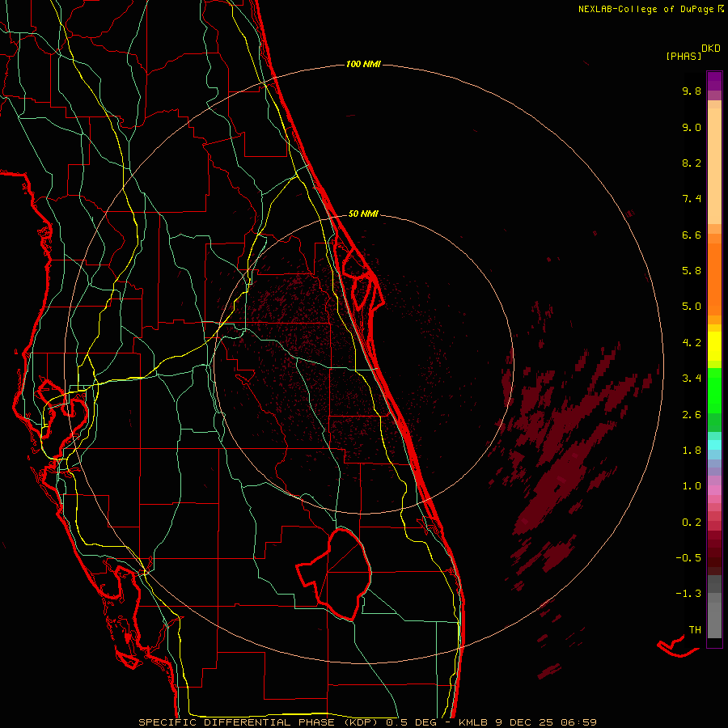Click the 4.2 value on color scale
This screenshot has height=728, width=728.
point(692,343)
